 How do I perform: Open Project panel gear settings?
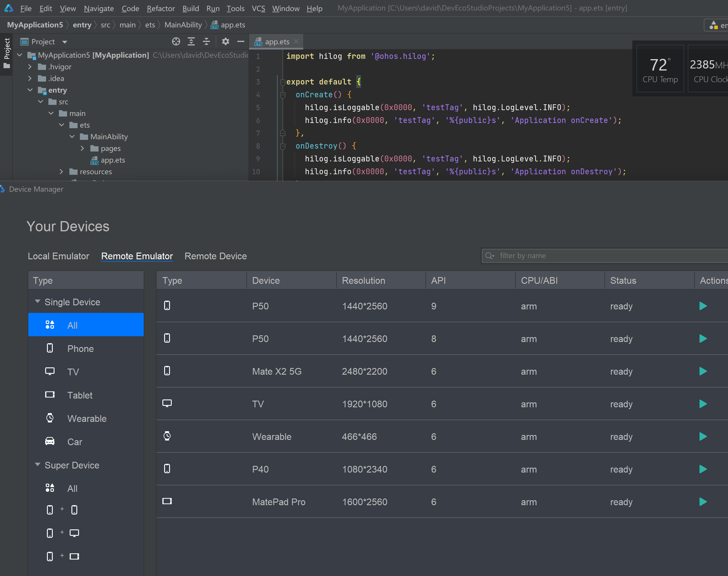[x=225, y=41]
